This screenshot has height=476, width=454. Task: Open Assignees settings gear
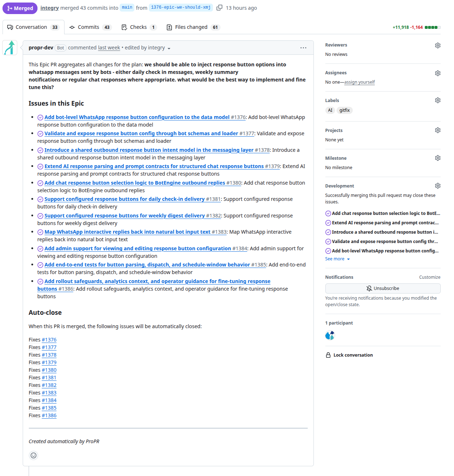point(437,73)
